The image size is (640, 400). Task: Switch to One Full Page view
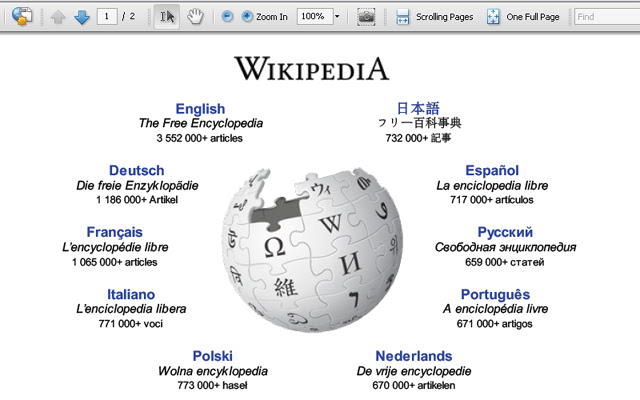click(x=522, y=17)
